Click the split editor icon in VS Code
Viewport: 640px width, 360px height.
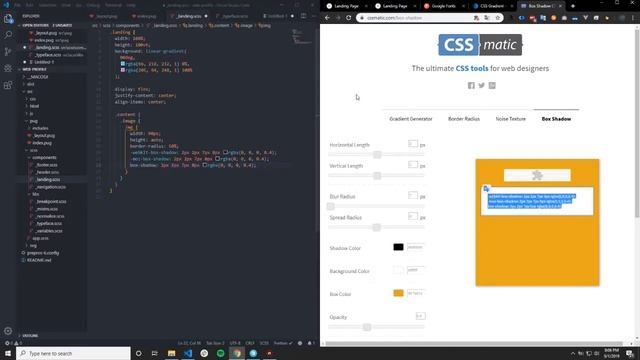[x=303, y=16]
